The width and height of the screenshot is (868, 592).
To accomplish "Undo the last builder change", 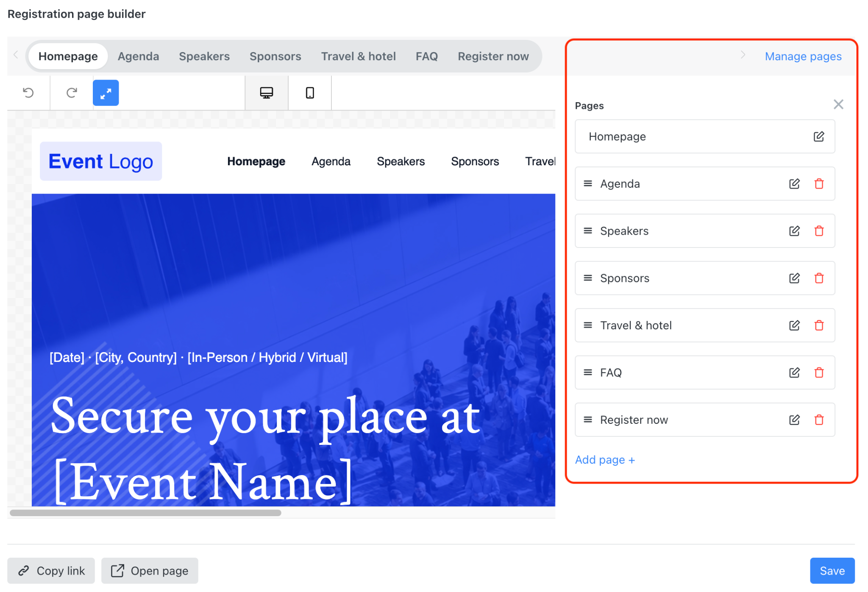I will click(x=28, y=93).
